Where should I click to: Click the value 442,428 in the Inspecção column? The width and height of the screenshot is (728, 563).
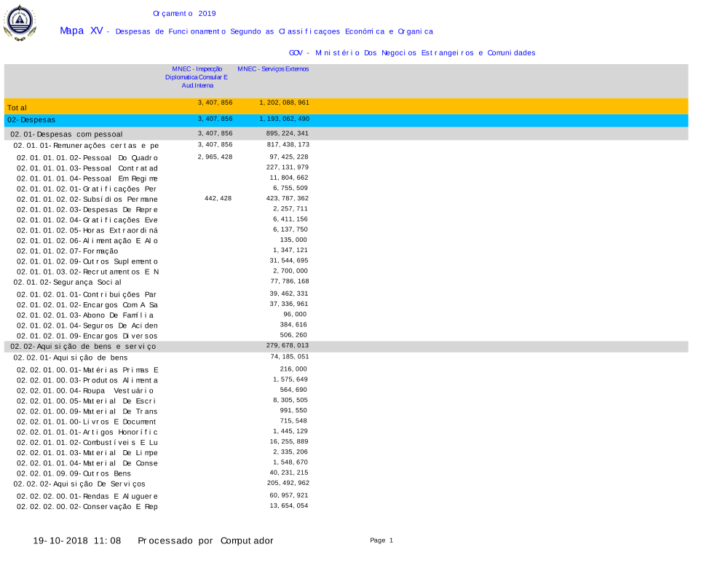218,198
